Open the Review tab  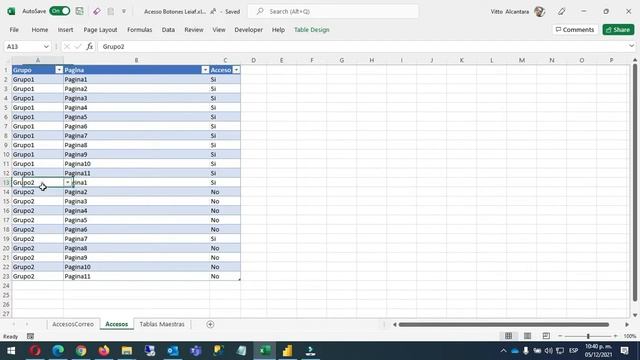(x=193, y=29)
